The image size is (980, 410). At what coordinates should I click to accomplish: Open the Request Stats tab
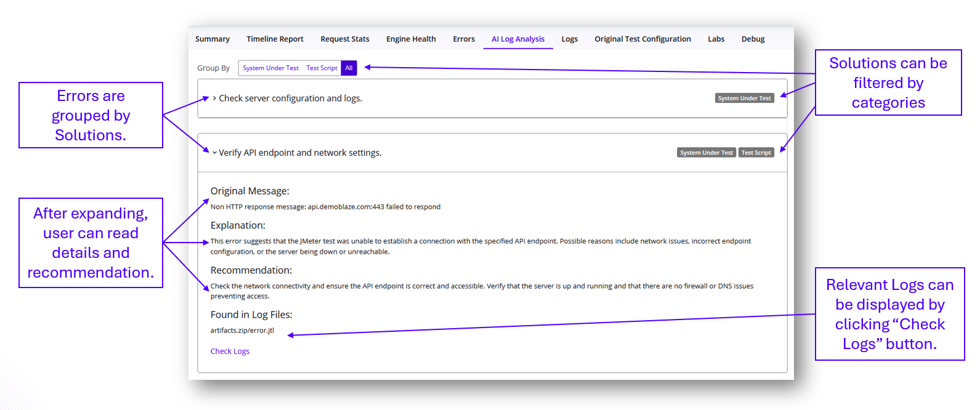pyautogui.click(x=344, y=39)
